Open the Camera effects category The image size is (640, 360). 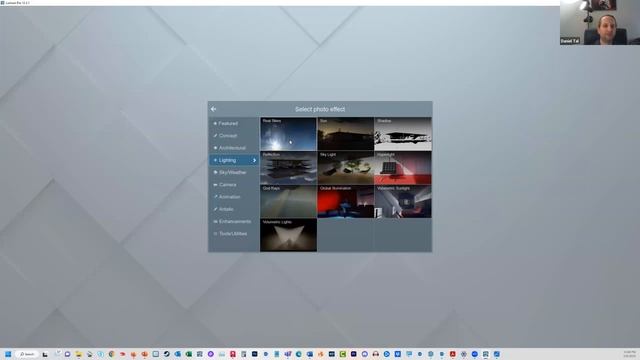[234, 184]
